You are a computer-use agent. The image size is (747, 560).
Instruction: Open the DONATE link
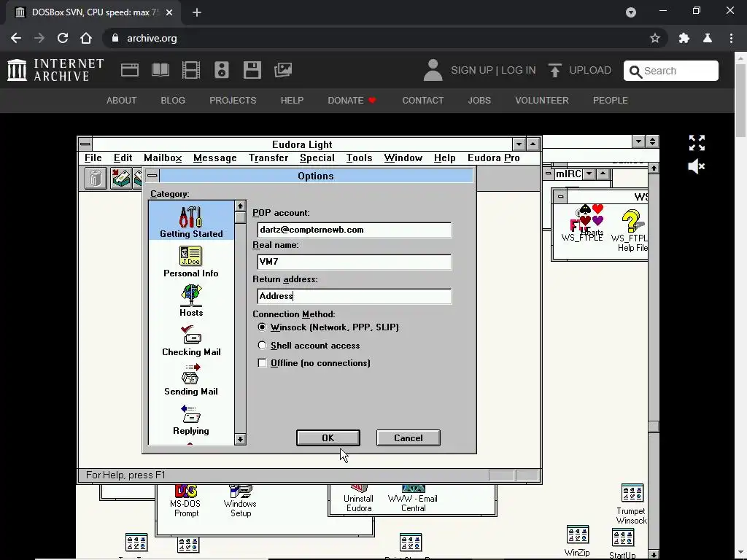click(x=352, y=101)
